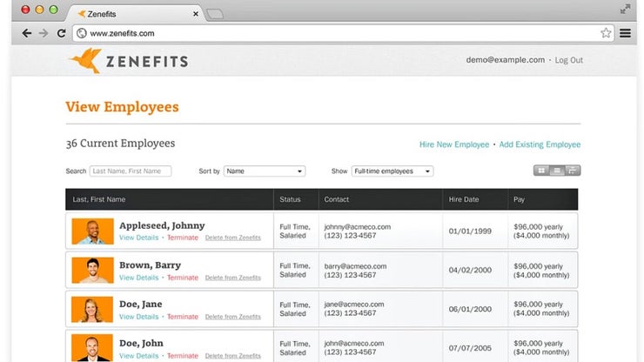The image size is (644, 362).
Task: Click jane@acmeco.com contact email
Action: 354,305
